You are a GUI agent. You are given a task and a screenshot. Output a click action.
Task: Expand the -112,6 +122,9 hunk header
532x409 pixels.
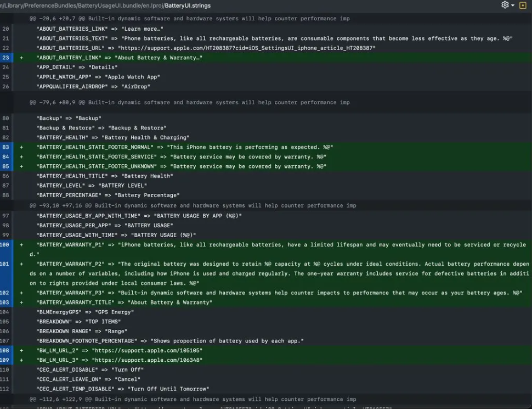coord(193,400)
